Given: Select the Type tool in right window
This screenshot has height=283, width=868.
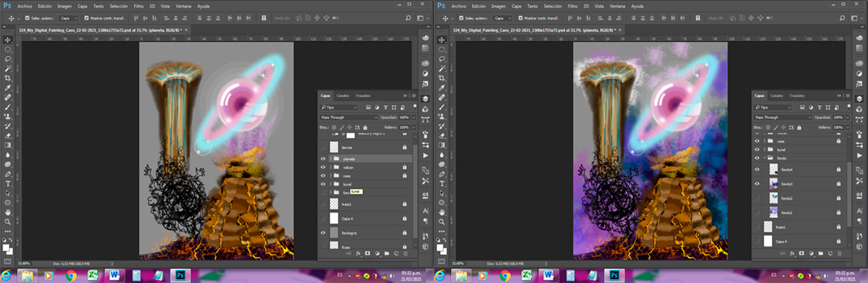Looking at the screenshot, I should (x=442, y=184).
